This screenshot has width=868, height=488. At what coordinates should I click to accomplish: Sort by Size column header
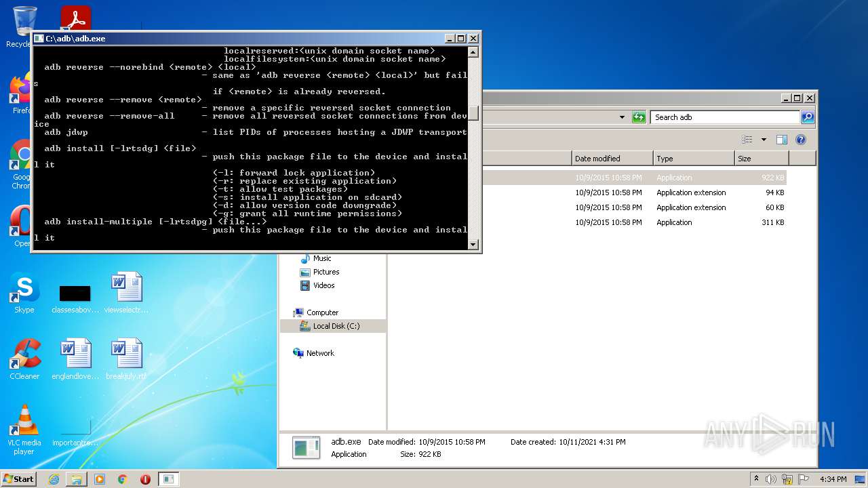coord(762,159)
